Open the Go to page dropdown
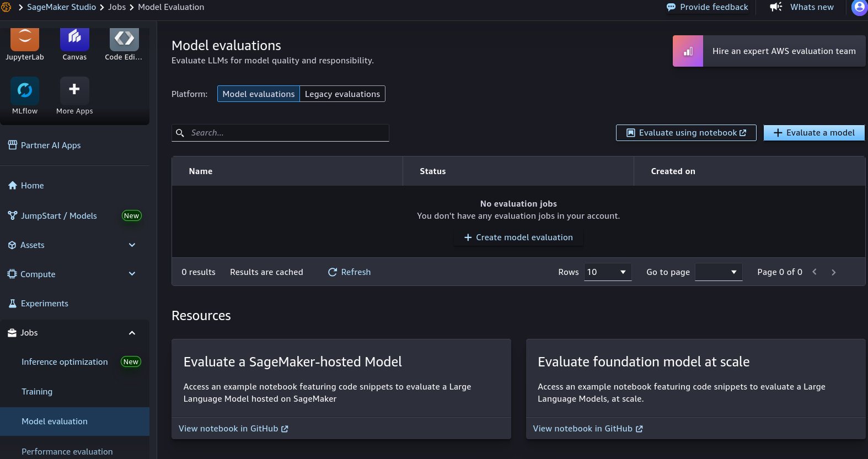 click(x=719, y=272)
